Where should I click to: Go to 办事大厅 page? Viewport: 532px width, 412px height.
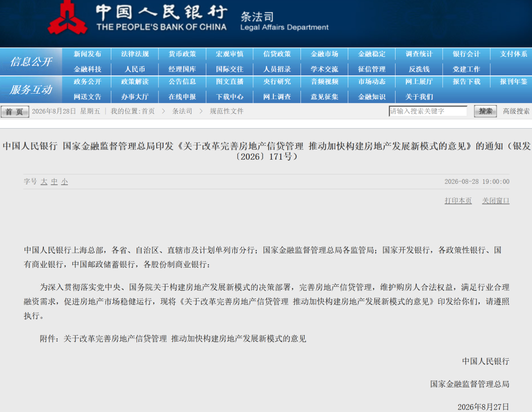135,97
